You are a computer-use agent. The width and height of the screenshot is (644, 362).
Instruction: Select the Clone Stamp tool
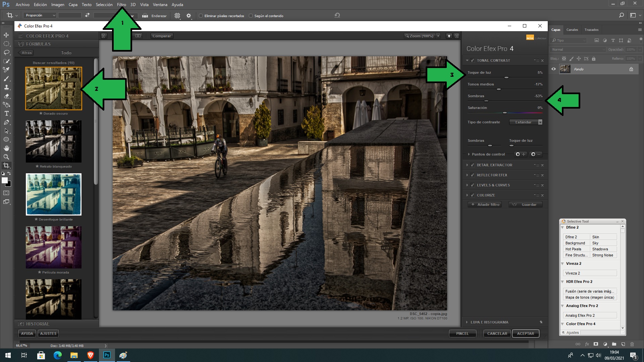pos(6,87)
